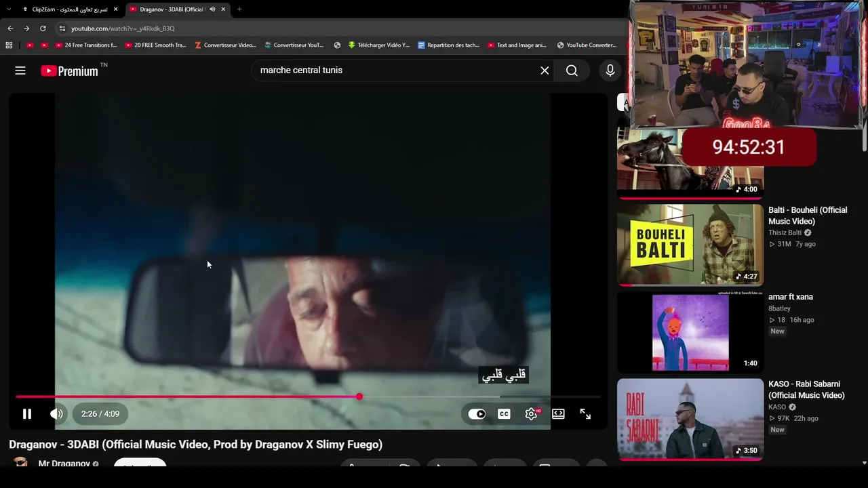The width and height of the screenshot is (868, 488).
Task: Start voice search with microphone
Action: click(x=610, y=70)
